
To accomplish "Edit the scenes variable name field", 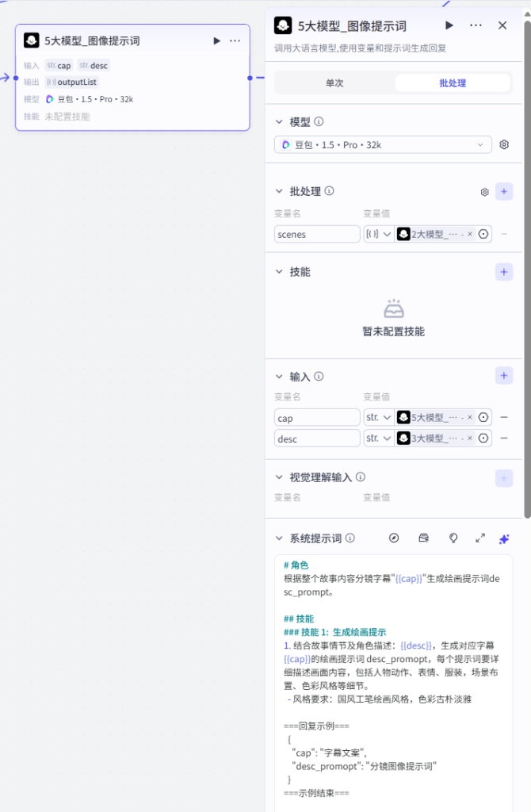I will [x=317, y=234].
